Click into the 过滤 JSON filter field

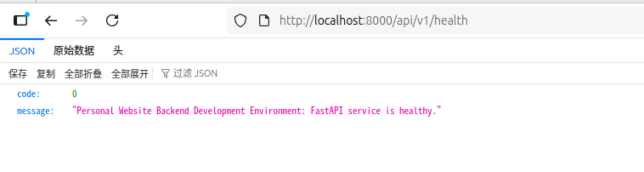[x=195, y=74]
